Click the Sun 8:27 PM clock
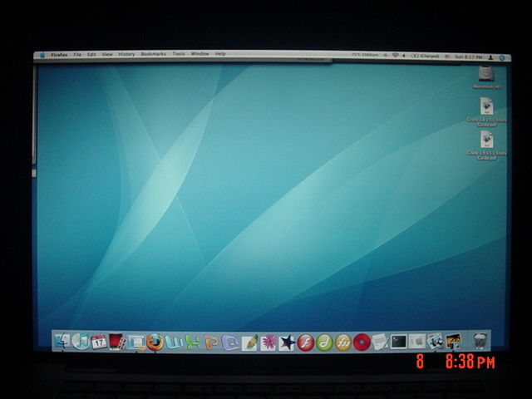This screenshot has width=532, height=399. [469, 57]
